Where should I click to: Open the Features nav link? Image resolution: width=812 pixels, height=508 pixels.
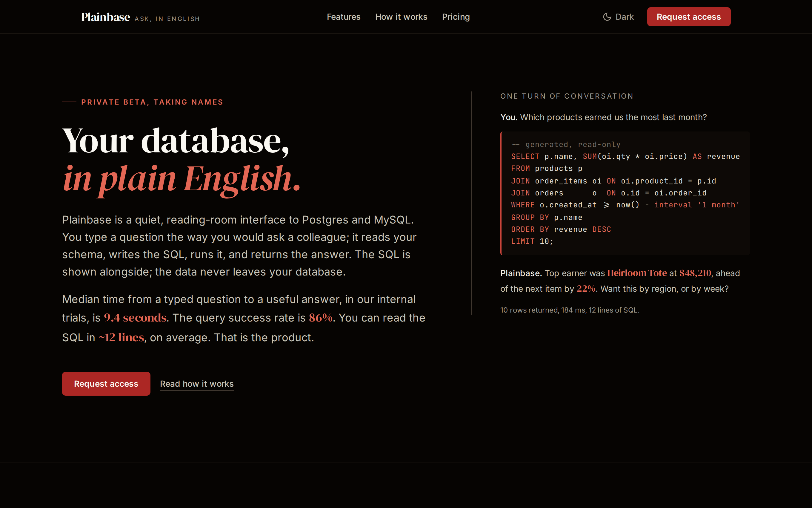tap(344, 17)
